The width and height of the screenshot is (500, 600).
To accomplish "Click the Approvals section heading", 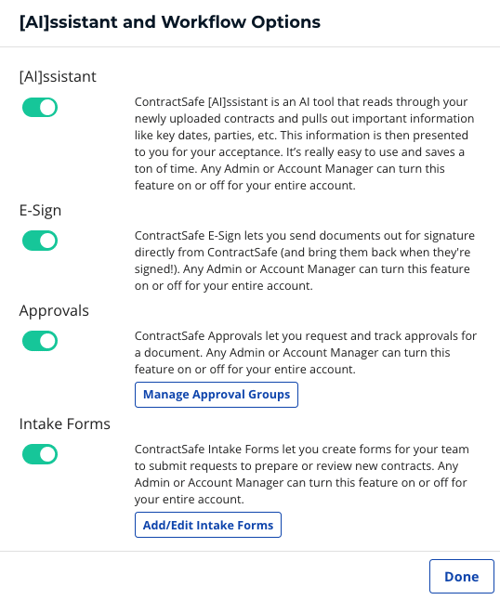I will (54, 311).
